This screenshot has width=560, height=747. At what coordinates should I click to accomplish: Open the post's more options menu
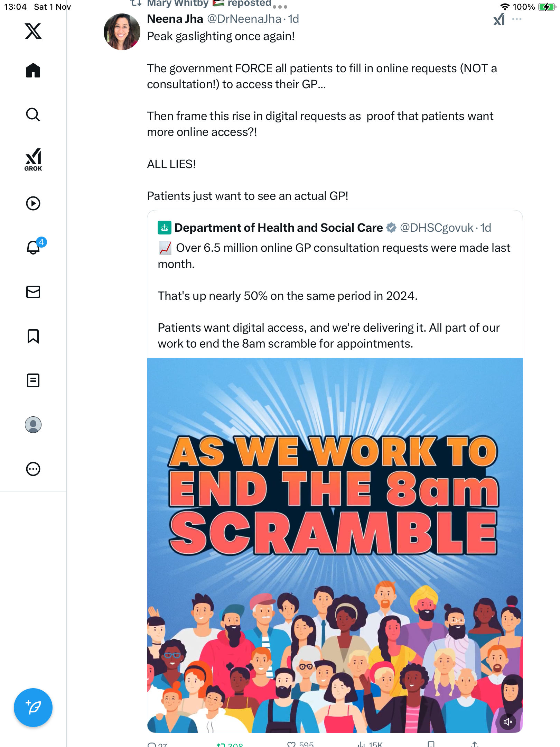pyautogui.click(x=517, y=19)
